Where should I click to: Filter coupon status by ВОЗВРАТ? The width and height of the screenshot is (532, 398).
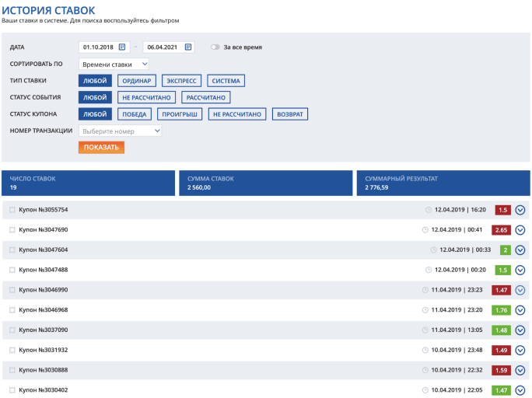[x=290, y=114]
